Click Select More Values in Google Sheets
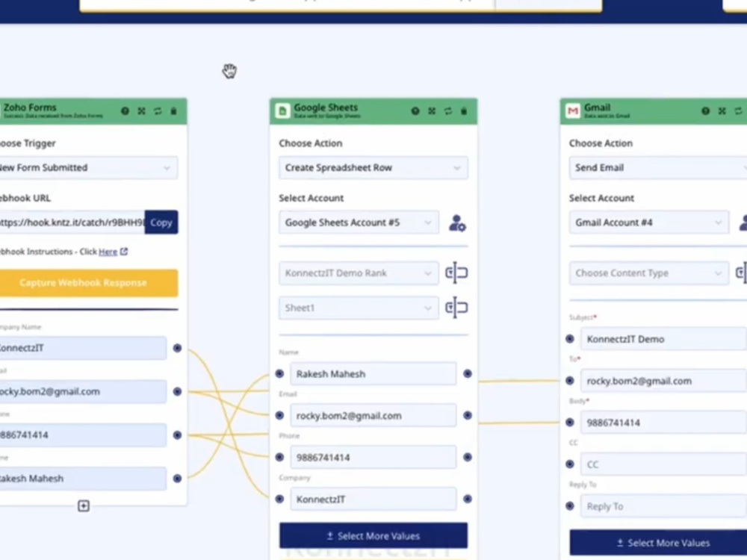The height and width of the screenshot is (560, 747). (x=373, y=535)
